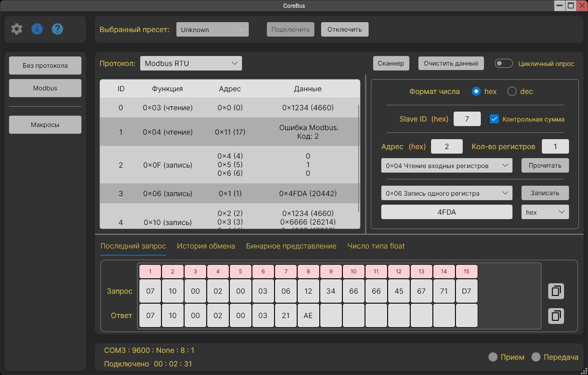Open the 0x04 Чтение входных регистров dropdown

point(447,166)
